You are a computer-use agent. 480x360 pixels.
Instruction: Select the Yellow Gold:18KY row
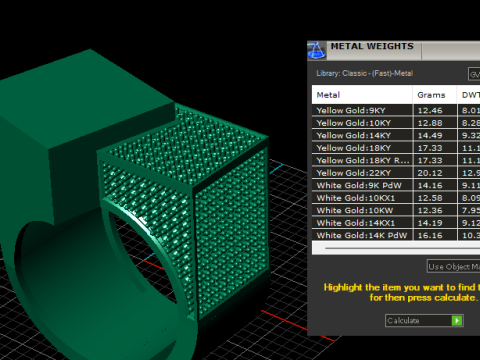[x=396, y=148]
